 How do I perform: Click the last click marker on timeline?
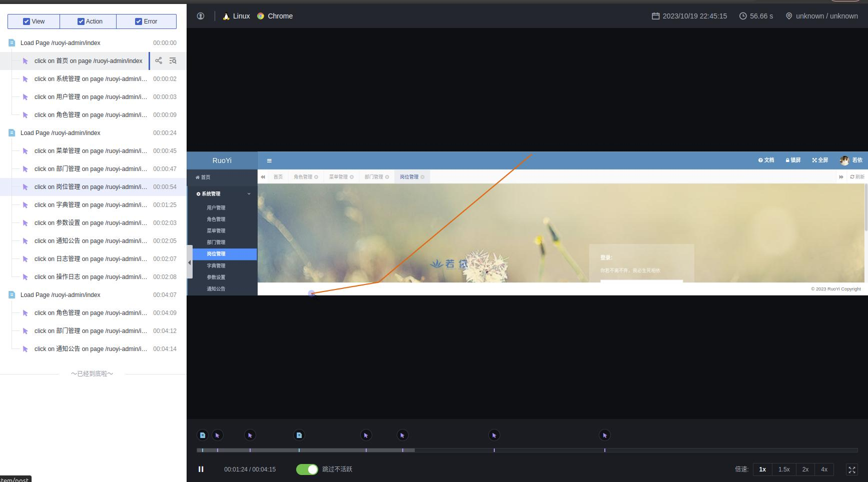pos(605,435)
